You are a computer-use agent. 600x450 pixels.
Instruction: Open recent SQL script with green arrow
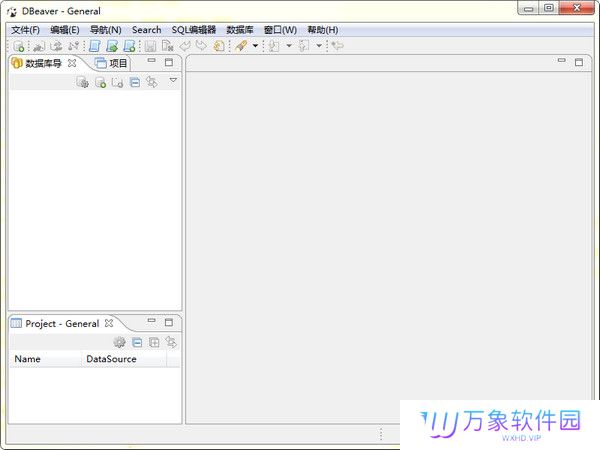(112, 46)
